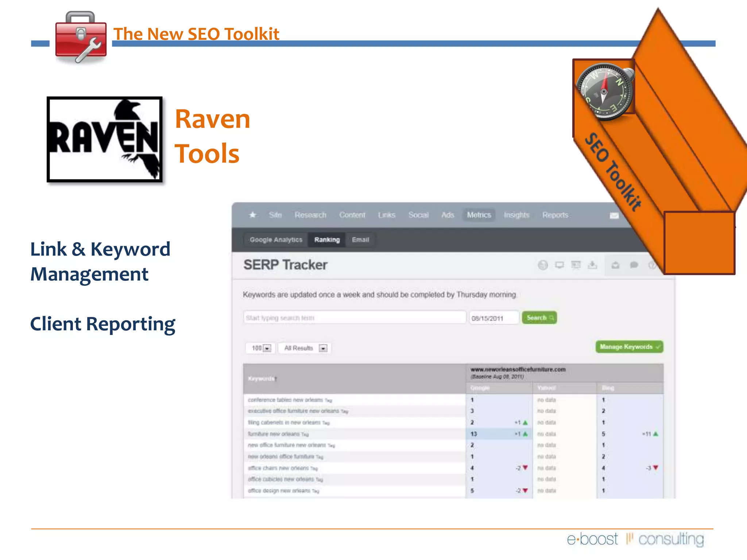This screenshot has width=747, height=560.
Task: Click the 08/15/2011 date field
Action: click(494, 318)
